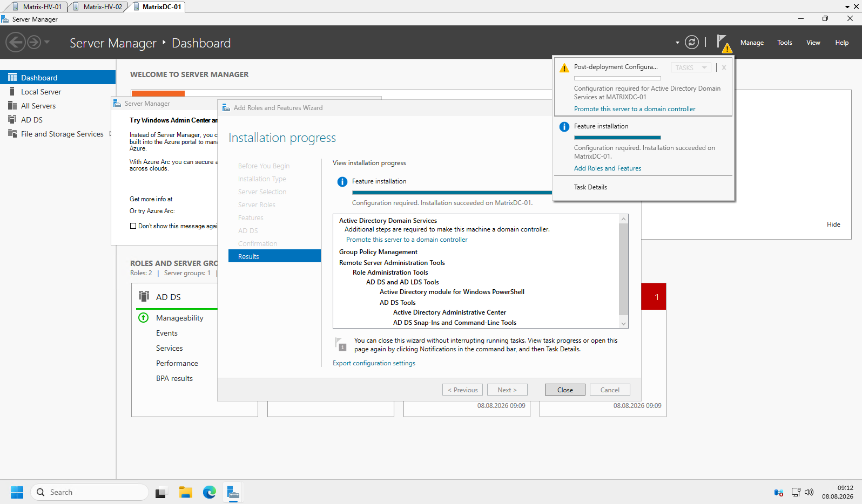Open Task View on the taskbar
Image resolution: width=862 pixels, height=504 pixels.
160,492
